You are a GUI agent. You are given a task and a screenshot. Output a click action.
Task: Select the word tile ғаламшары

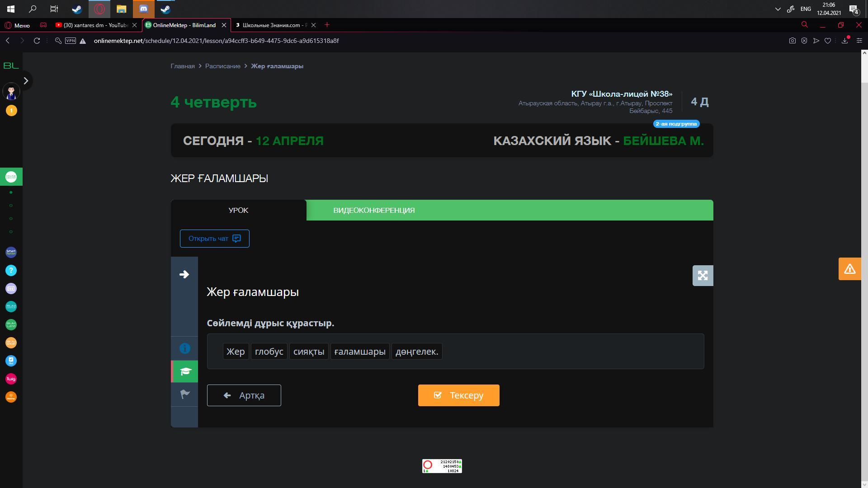pyautogui.click(x=359, y=352)
